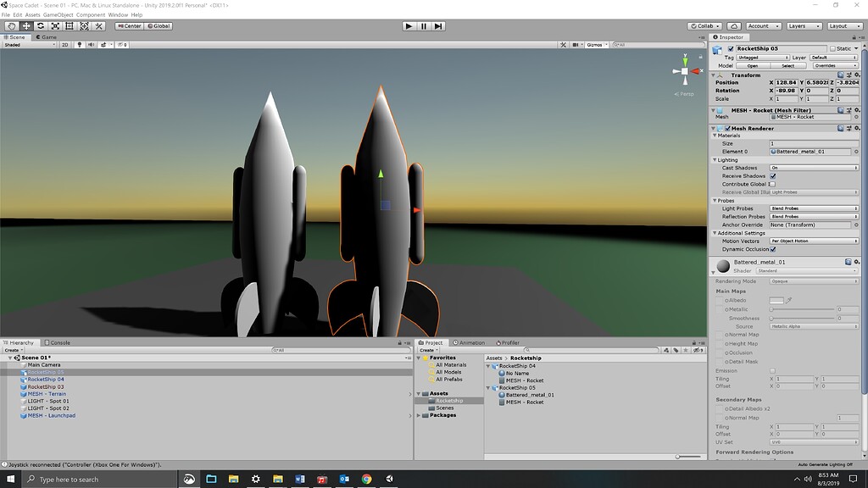868x488 pixels.
Task: Click the scene view audio toggle icon
Action: point(92,45)
